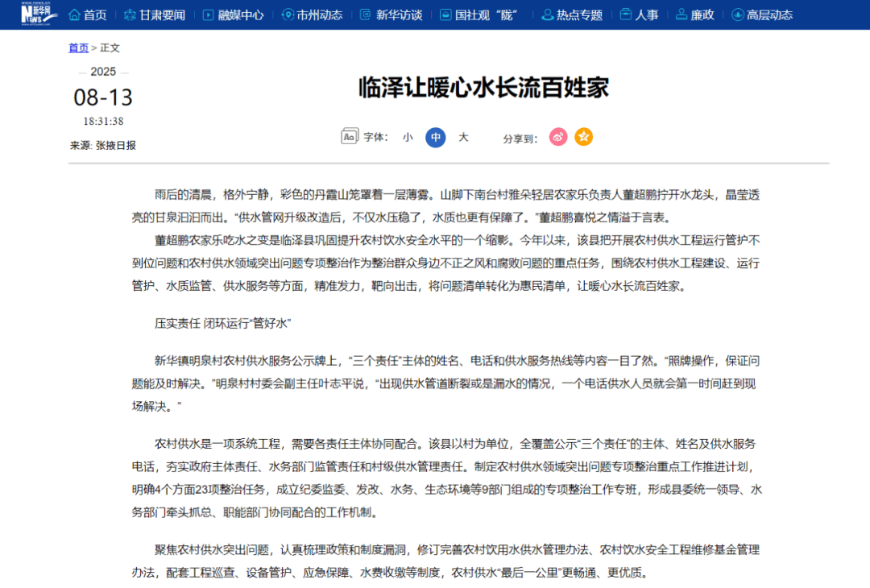Open 甘肃要闻 menu item
The height and width of the screenshot is (588, 870).
click(162, 15)
